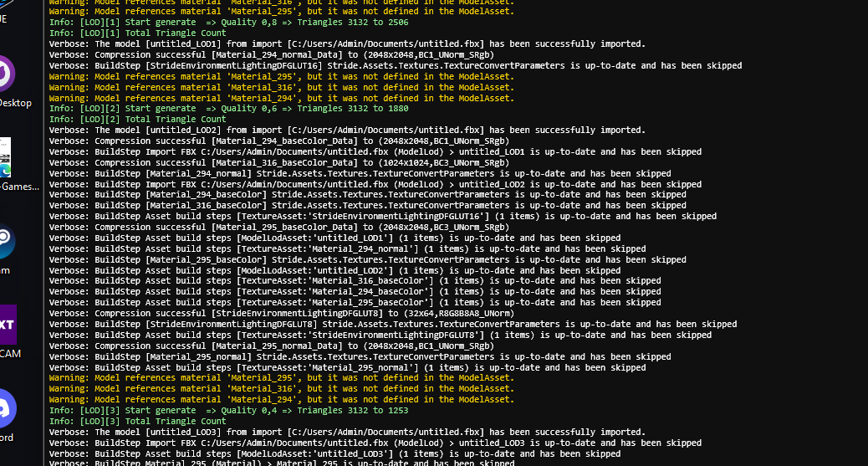The image size is (868, 466).
Task: Click the BuildStep [Material_294_baseColor] line
Action: (368, 194)
